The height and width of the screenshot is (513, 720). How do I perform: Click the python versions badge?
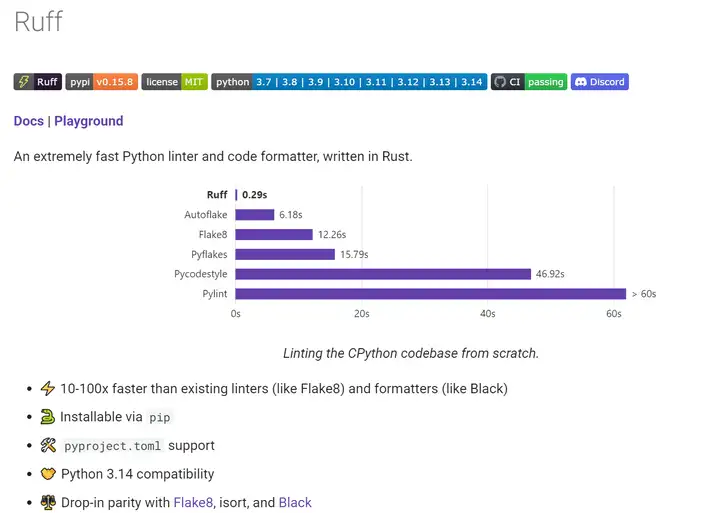[349, 82]
